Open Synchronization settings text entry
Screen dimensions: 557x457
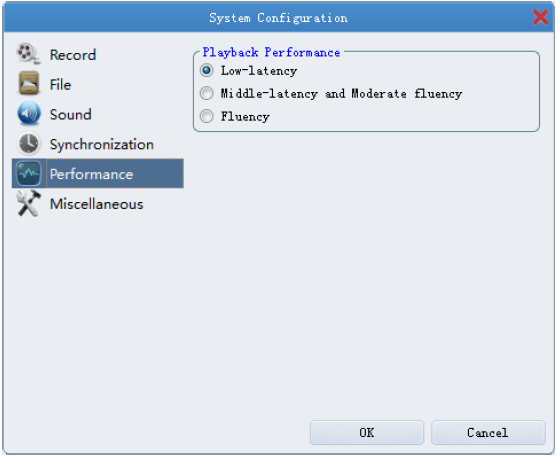(102, 145)
